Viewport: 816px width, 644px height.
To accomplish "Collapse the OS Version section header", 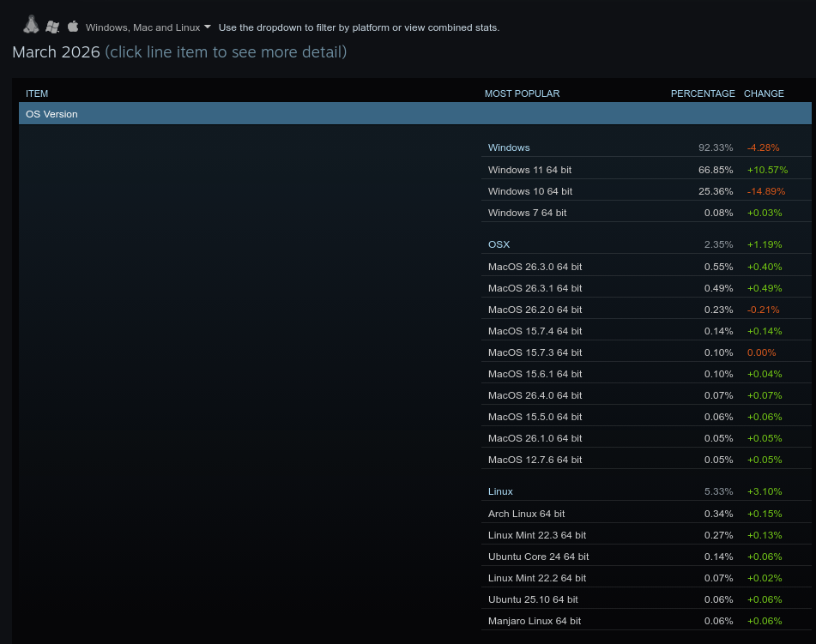I will (x=414, y=114).
